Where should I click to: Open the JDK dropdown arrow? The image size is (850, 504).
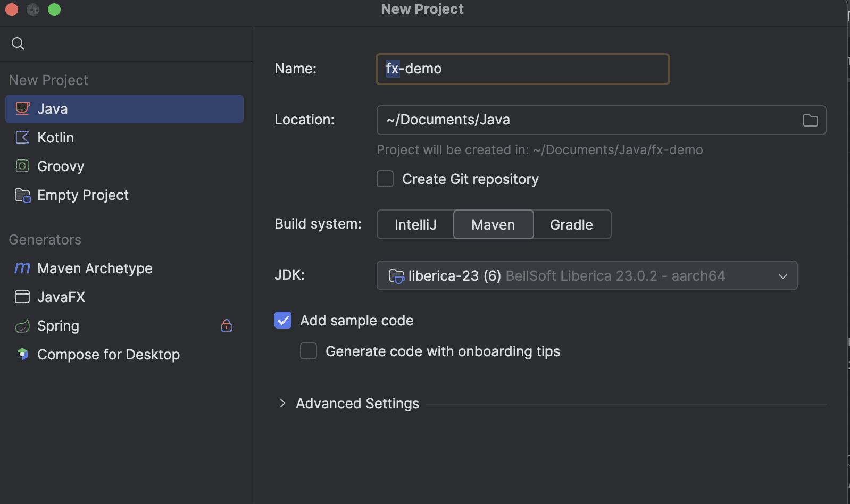782,276
